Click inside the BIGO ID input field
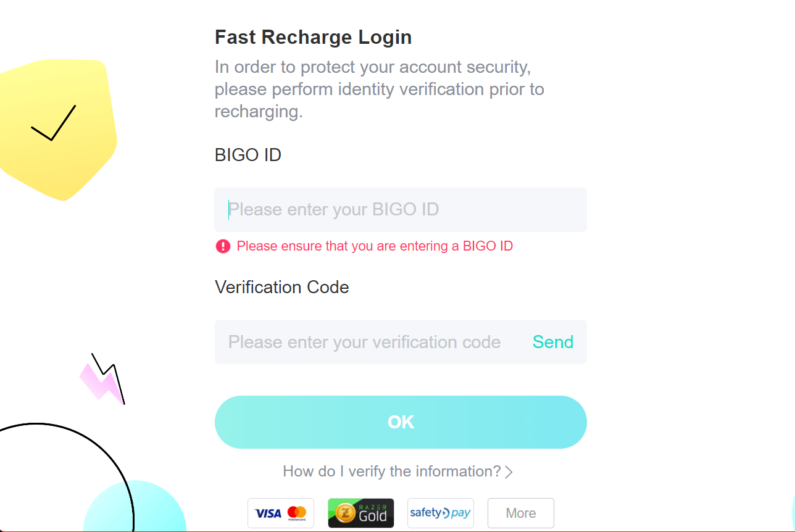Image resolution: width=795 pixels, height=532 pixels. click(x=401, y=210)
